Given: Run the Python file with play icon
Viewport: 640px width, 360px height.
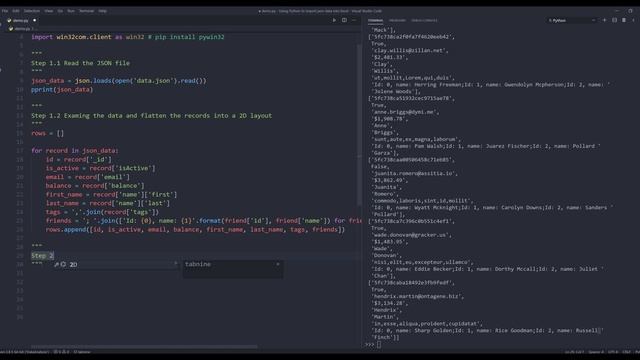Looking at the screenshot, I should coord(334,20).
